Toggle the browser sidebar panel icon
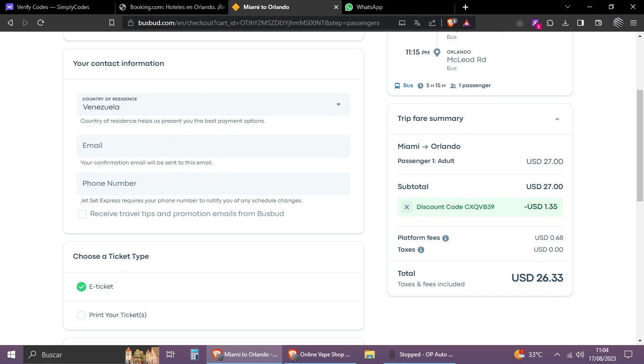Image resolution: width=644 pixels, height=364 pixels. [581, 23]
